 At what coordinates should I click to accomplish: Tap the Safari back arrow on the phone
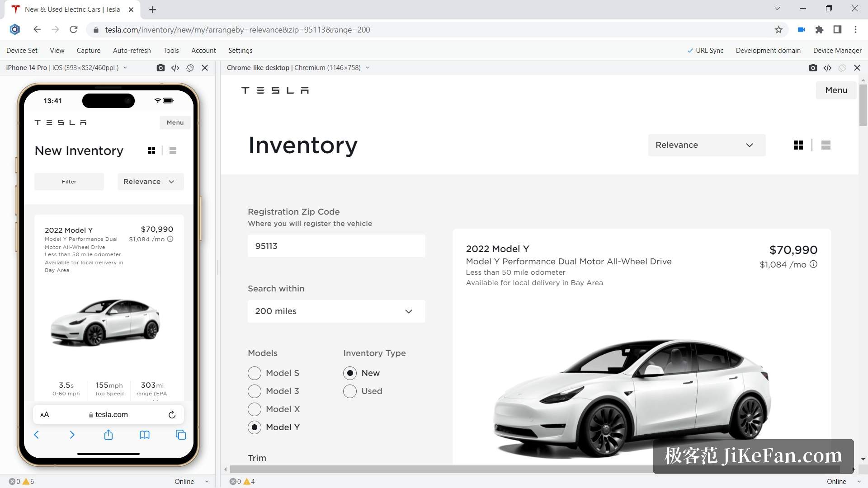click(37, 435)
